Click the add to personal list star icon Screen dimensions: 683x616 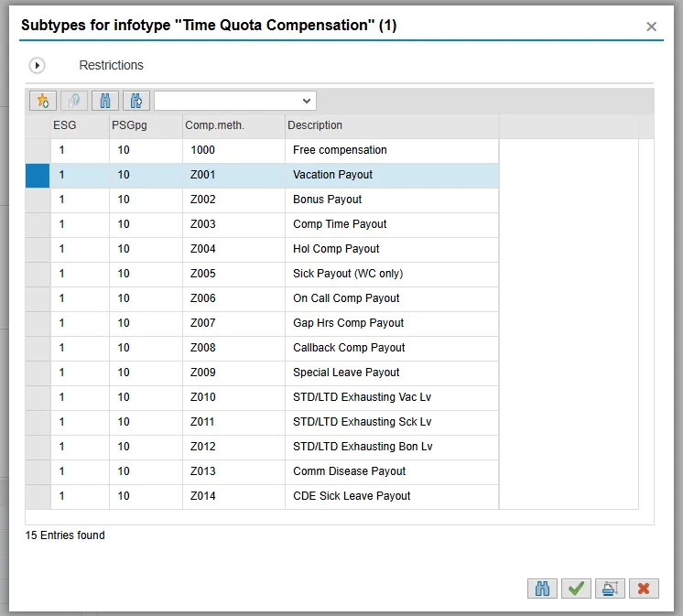pos(43,101)
